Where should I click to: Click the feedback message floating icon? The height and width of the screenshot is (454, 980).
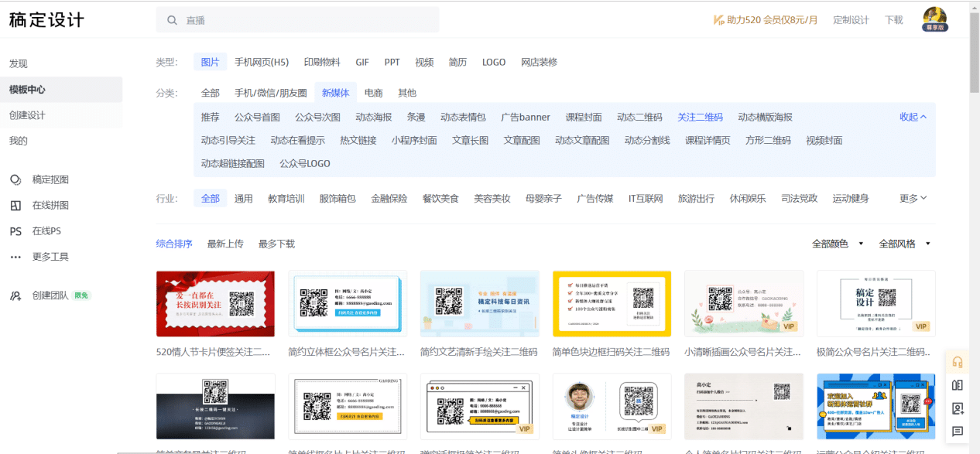click(958, 431)
